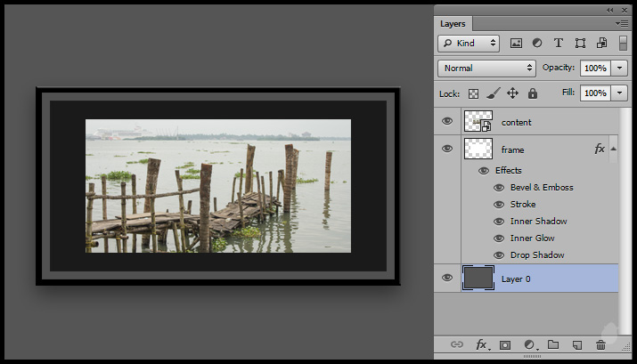The height and width of the screenshot is (364, 637).
Task: Click the lock all padlock icon
Action: (532, 93)
